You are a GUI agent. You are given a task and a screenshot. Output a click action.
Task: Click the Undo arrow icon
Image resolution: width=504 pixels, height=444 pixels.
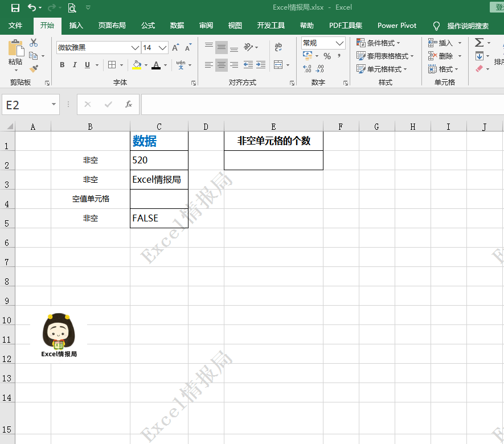[31, 7]
